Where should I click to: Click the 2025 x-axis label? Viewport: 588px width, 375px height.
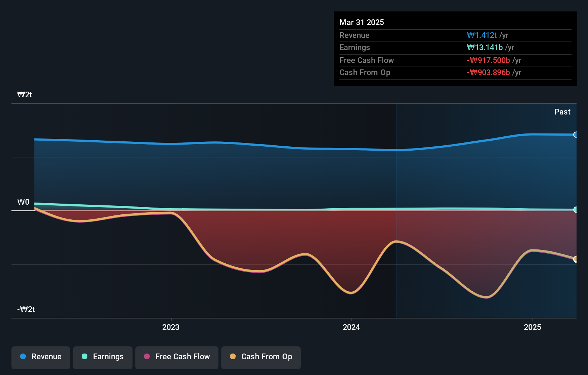532,327
